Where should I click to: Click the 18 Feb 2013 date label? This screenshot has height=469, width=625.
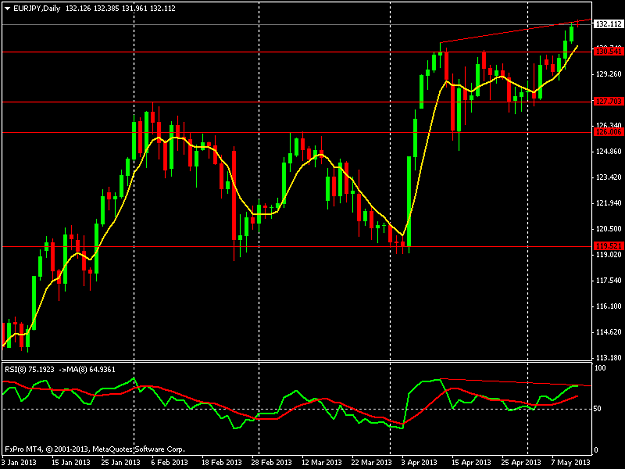tap(222, 462)
